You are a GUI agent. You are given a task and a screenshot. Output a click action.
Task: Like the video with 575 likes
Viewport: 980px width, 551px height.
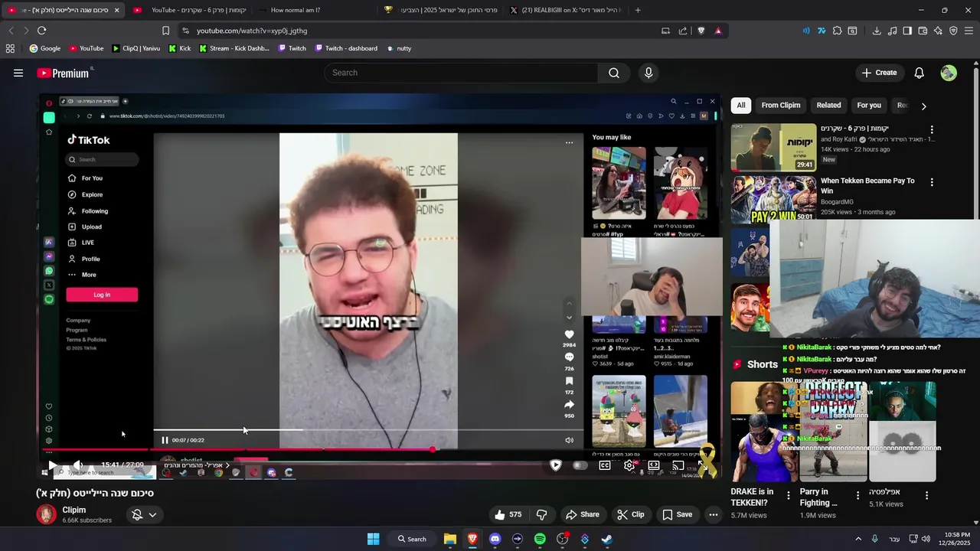508,514
